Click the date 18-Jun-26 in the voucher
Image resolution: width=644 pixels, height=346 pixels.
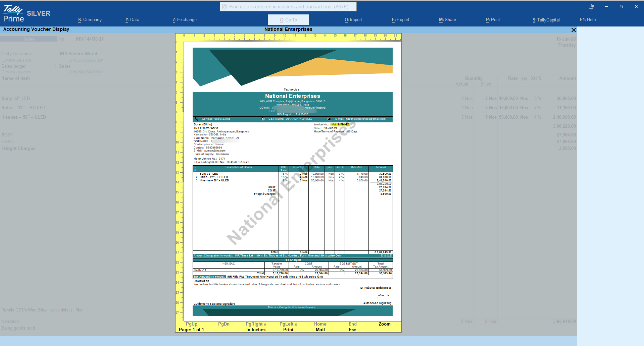(566, 39)
